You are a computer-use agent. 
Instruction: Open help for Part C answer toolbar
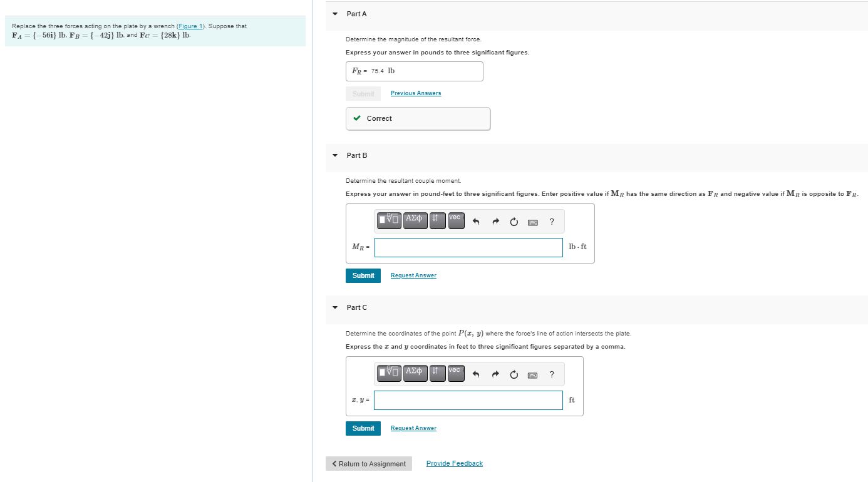(552, 374)
